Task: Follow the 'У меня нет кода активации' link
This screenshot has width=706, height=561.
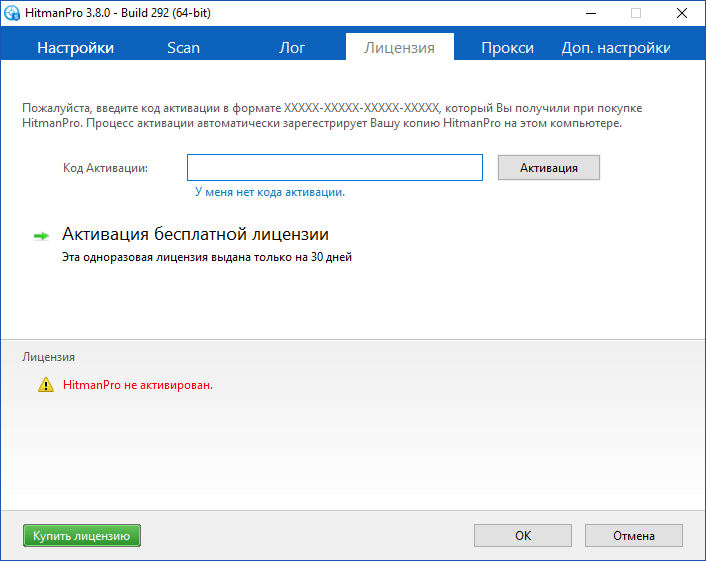Action: pyautogui.click(x=270, y=192)
